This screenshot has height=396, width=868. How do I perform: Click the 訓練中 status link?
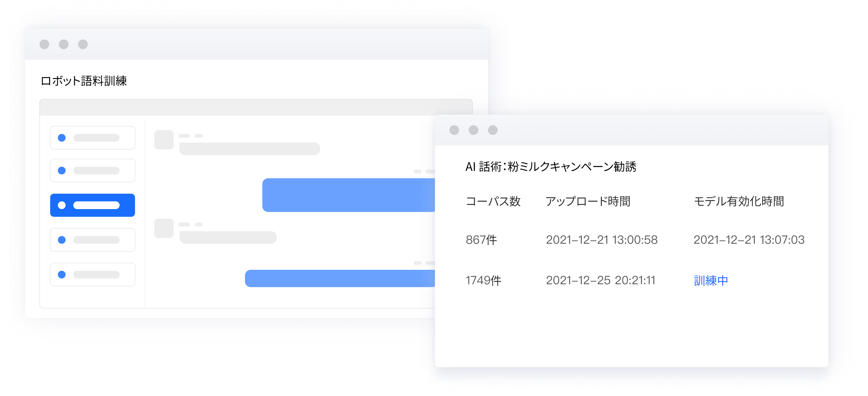click(x=711, y=280)
